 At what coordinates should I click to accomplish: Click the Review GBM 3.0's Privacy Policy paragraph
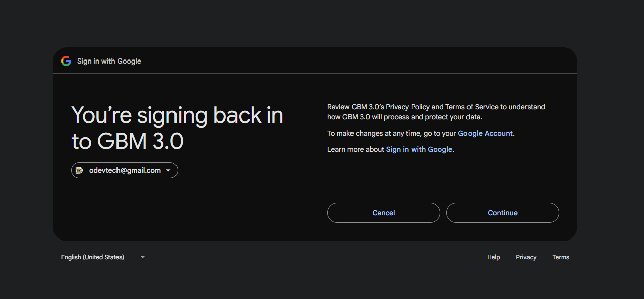pos(436,112)
